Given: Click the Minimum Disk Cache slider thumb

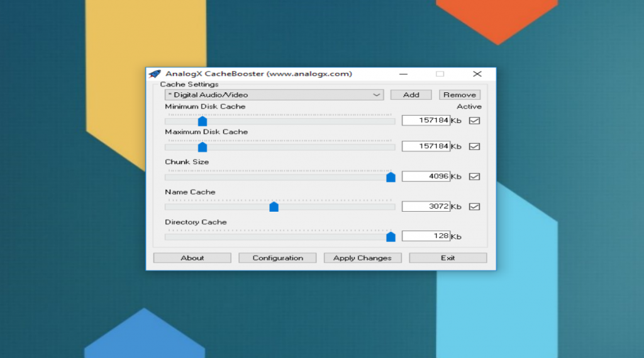Looking at the screenshot, I should point(203,121).
